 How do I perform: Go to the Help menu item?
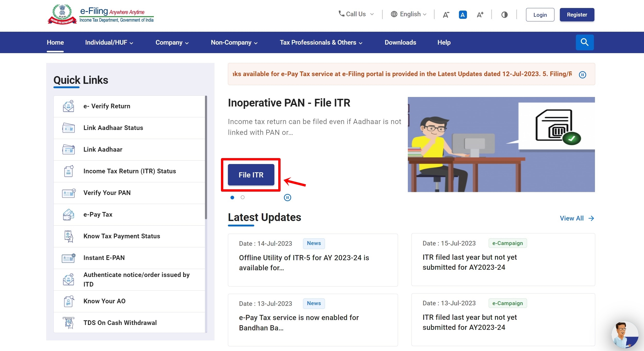click(x=444, y=43)
